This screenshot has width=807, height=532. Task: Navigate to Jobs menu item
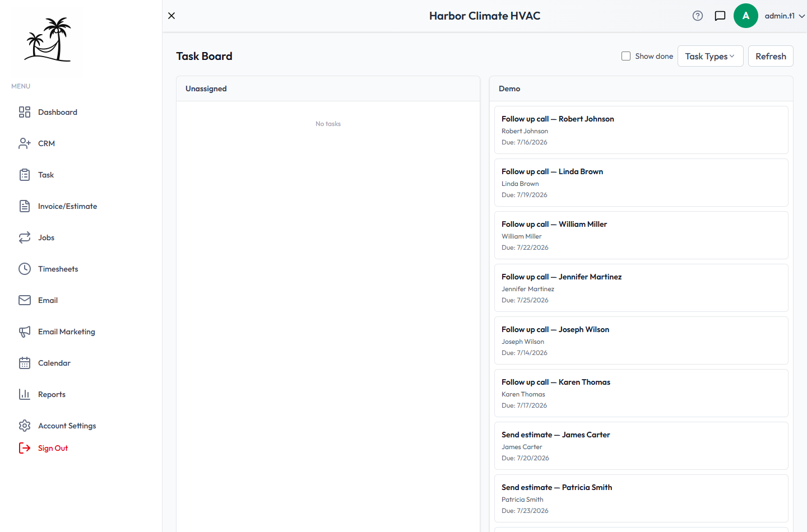click(46, 237)
